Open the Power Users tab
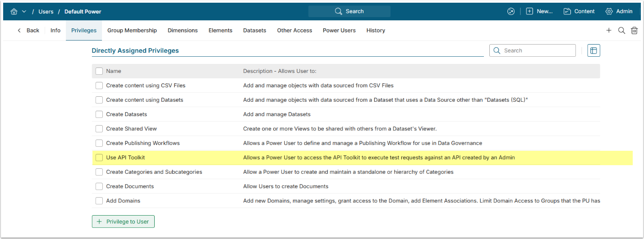This screenshot has height=239, width=644. click(x=339, y=31)
